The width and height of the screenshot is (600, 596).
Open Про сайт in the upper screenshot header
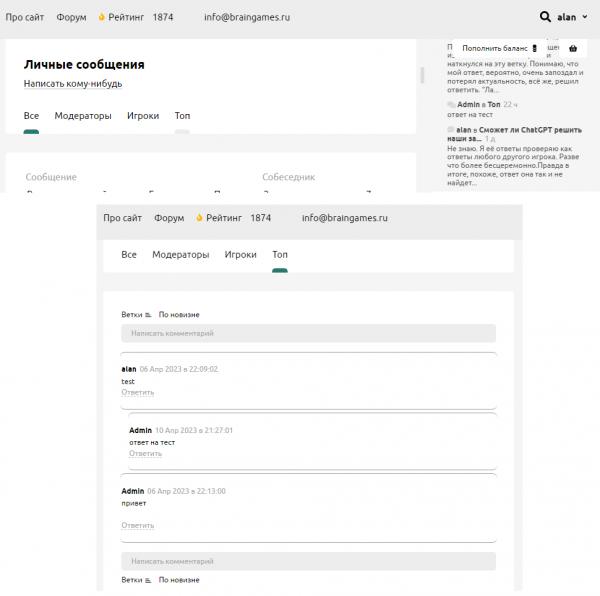click(24, 17)
